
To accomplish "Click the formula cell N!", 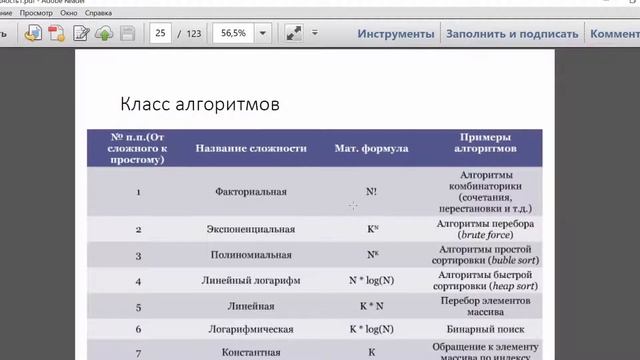I will pos(371,191).
